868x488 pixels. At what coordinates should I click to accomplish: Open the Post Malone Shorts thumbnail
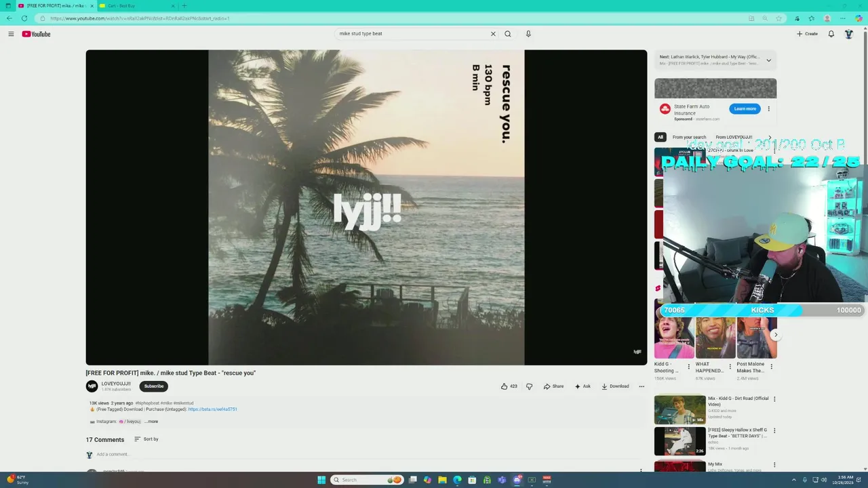pyautogui.click(x=757, y=338)
